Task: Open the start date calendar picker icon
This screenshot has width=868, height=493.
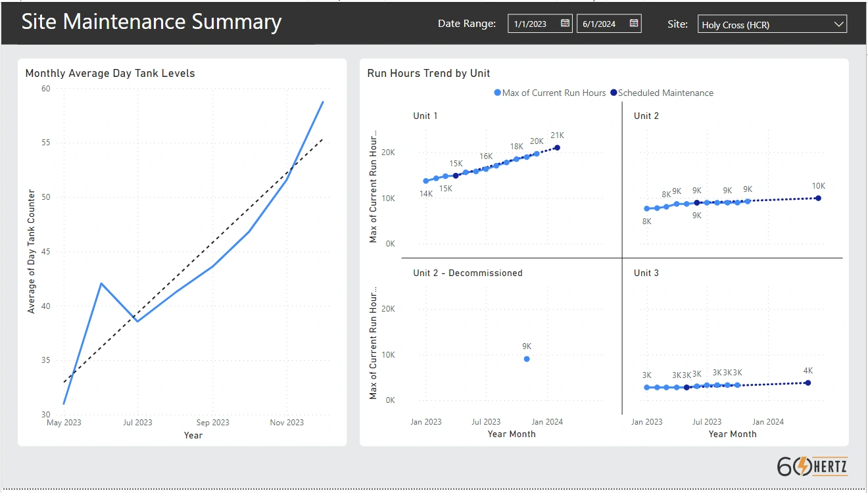Action: pyautogui.click(x=565, y=24)
